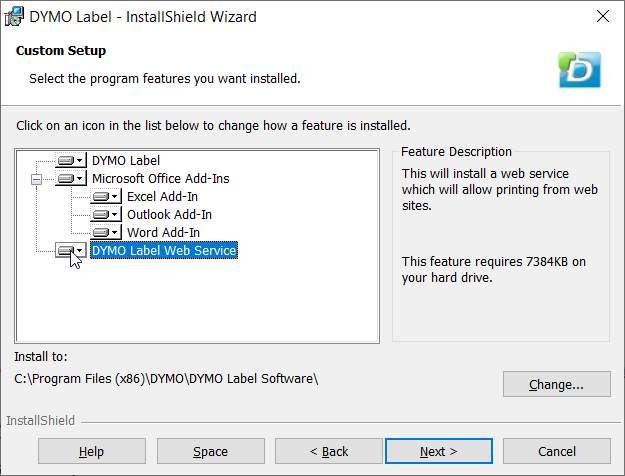Click the 'This feature requires 7384KB' text
This screenshot has height=476, width=625.
[494, 269]
